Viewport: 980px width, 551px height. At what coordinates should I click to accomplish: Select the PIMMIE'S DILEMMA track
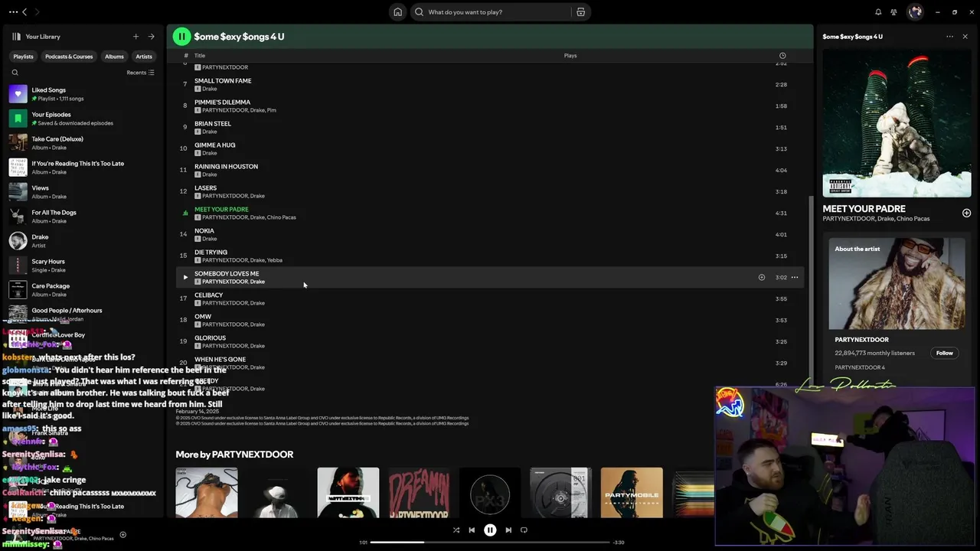click(x=490, y=106)
